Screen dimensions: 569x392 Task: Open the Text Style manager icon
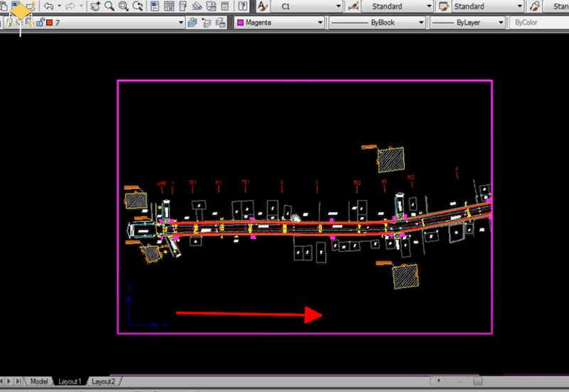click(262, 6)
